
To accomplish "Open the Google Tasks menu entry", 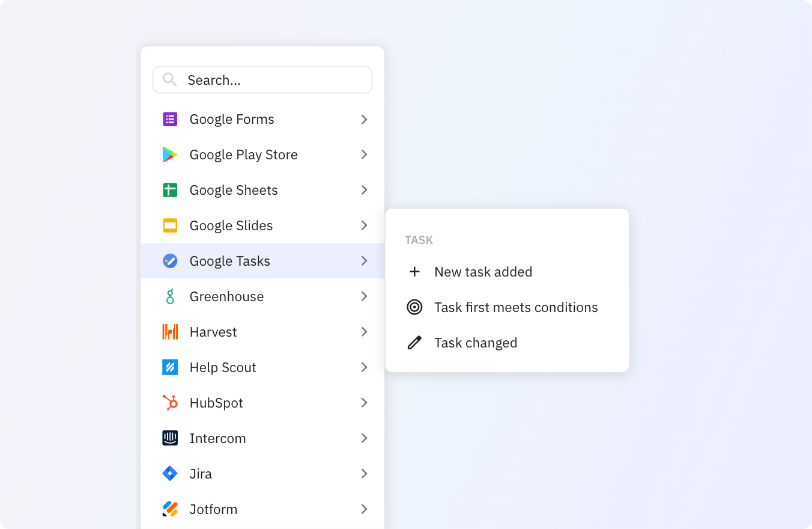I will point(262,261).
